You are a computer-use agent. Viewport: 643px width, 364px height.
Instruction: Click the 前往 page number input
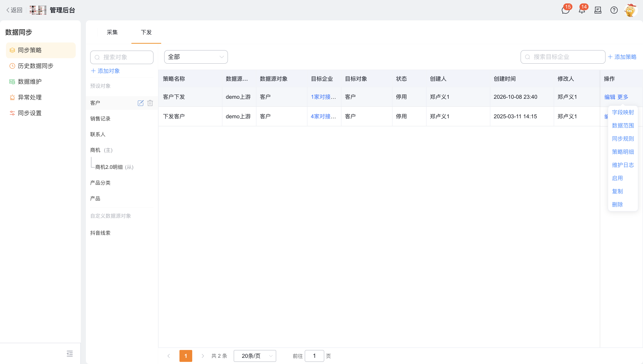click(314, 356)
